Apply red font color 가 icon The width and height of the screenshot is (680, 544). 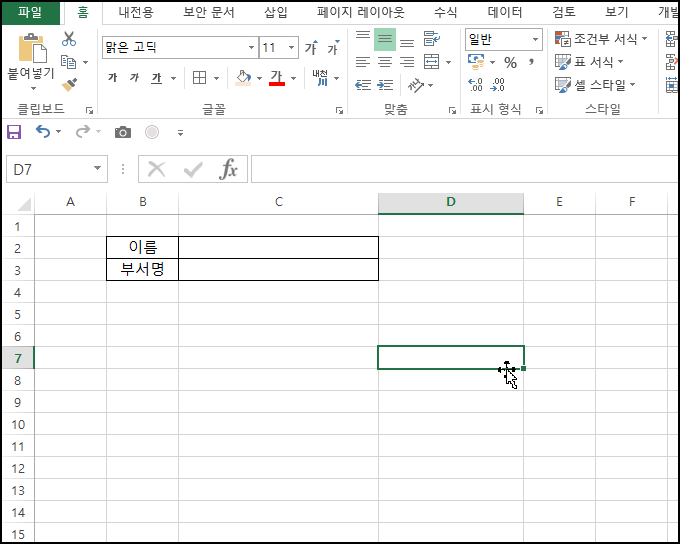click(277, 78)
